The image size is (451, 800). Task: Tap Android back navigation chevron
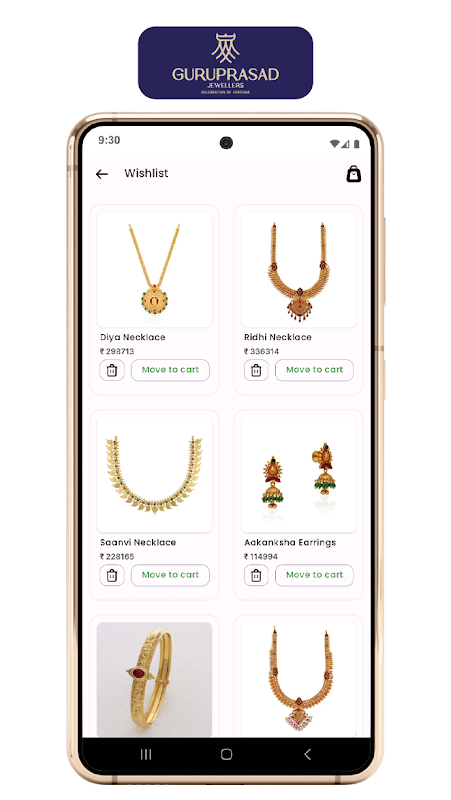[307, 754]
